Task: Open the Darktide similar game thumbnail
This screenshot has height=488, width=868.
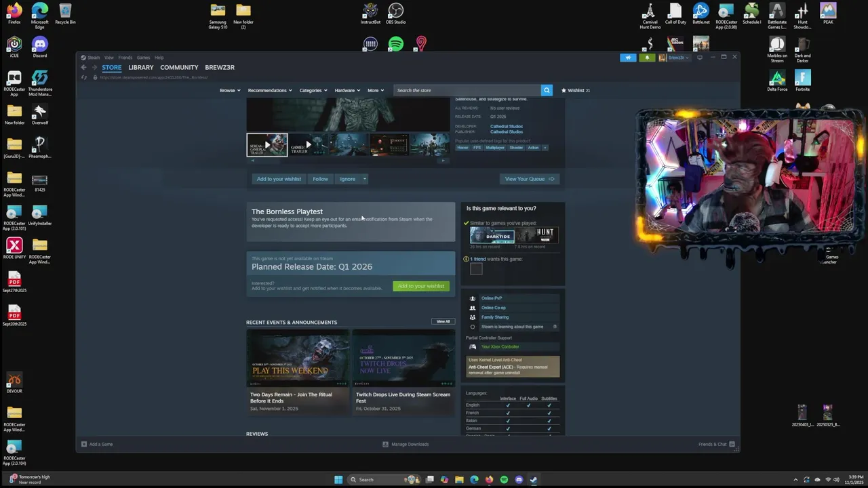Action: point(492,235)
